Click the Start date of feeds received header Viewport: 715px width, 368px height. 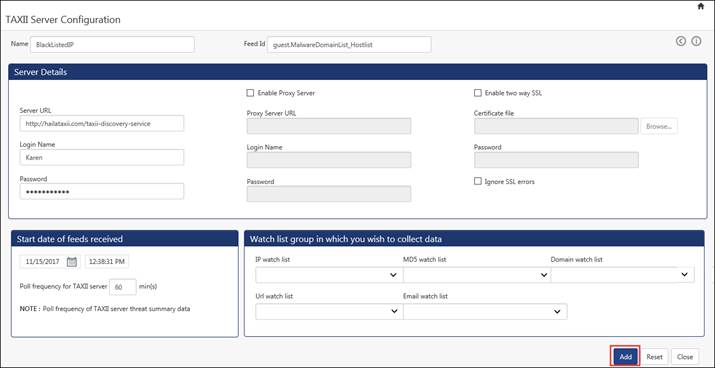coord(124,238)
